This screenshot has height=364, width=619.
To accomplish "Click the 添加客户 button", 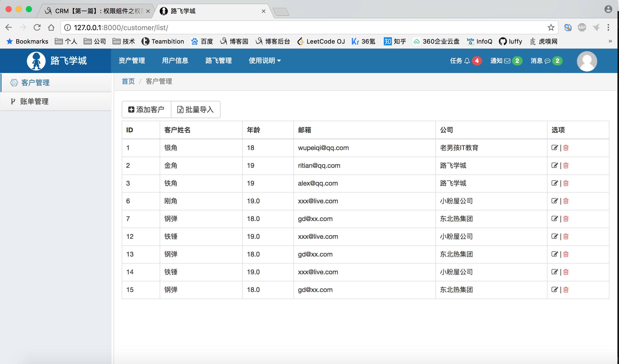I will [147, 110].
